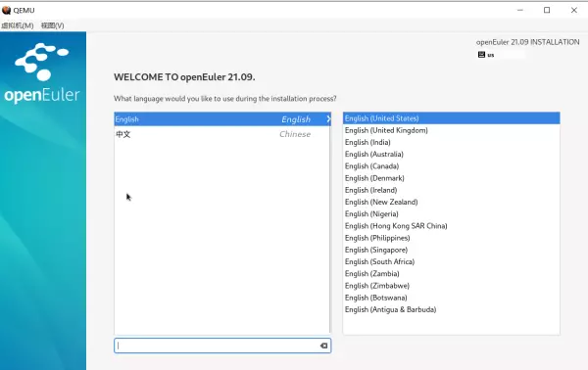Choose English (Ireland) locale
This screenshot has height=370, width=588.
point(451,190)
